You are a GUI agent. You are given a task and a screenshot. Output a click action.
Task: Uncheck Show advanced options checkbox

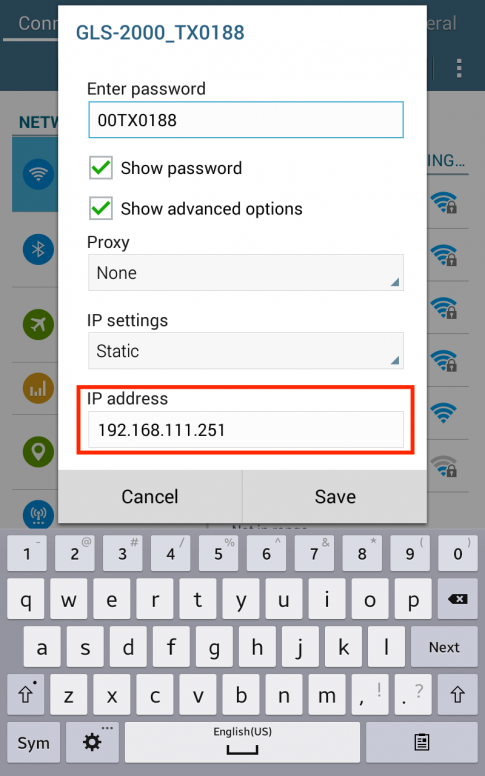click(101, 208)
